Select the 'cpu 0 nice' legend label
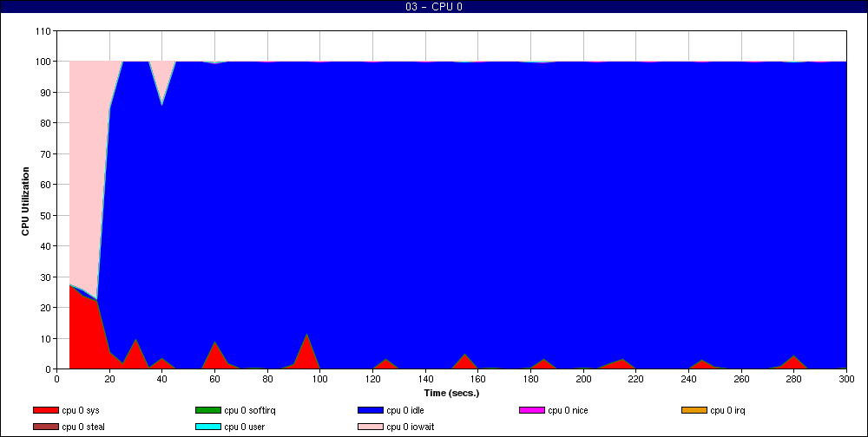The width and height of the screenshot is (868, 437). tap(568, 410)
